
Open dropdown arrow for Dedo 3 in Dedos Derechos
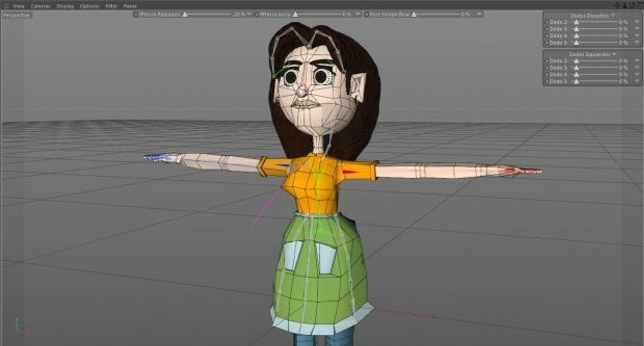[637, 29]
